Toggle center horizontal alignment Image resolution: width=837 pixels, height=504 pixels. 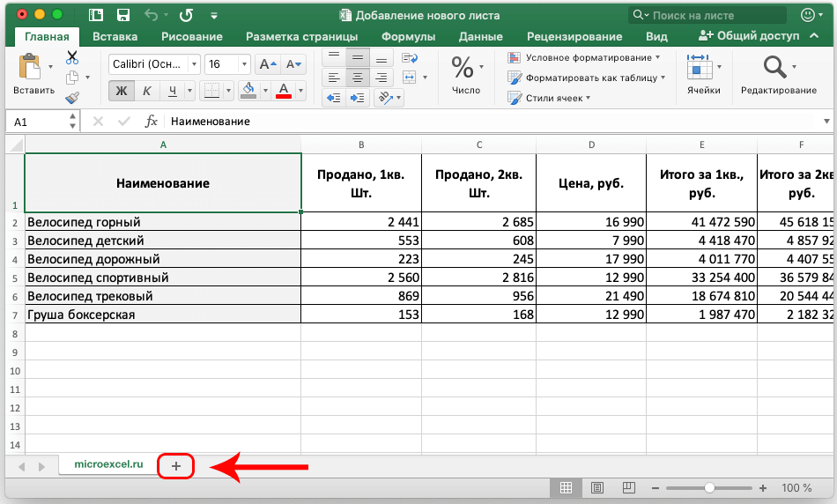[357, 77]
